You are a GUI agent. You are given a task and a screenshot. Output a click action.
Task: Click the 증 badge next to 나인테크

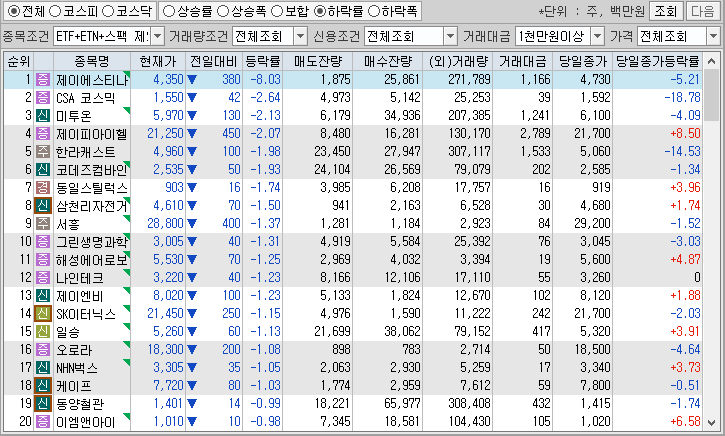(x=43, y=277)
